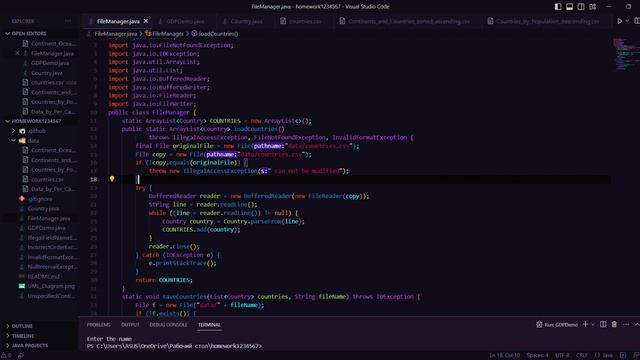Expand the .github folder
The width and height of the screenshot is (640, 360).
coord(37,131)
